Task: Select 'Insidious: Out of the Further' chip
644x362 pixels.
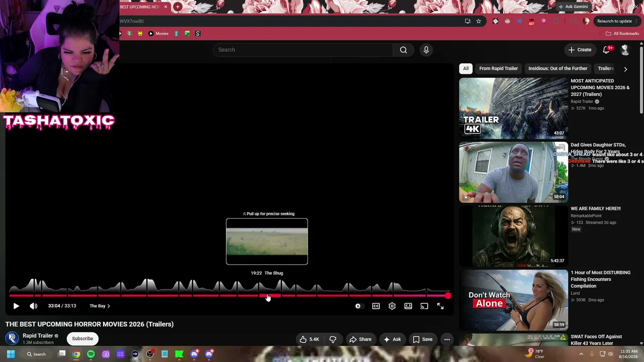Action: 557,68
